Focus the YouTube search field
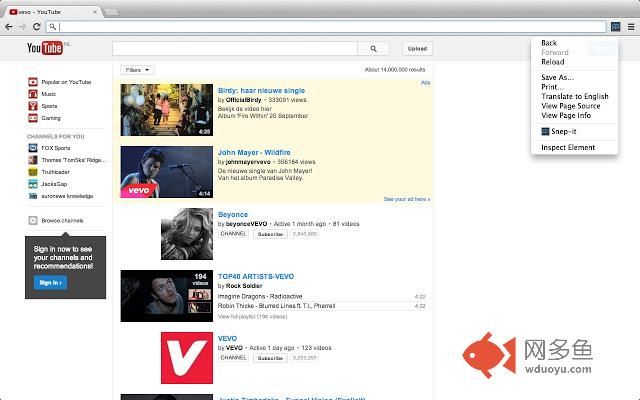Viewport: 640px width, 400px height. click(235, 49)
